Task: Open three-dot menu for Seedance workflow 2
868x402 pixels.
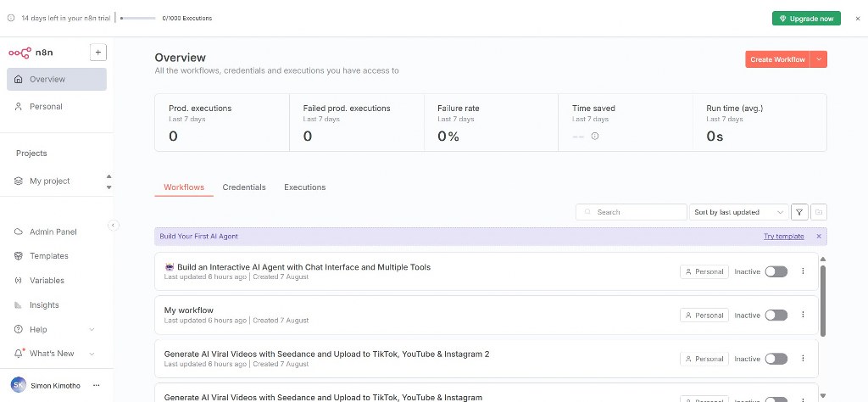Action: (804, 358)
